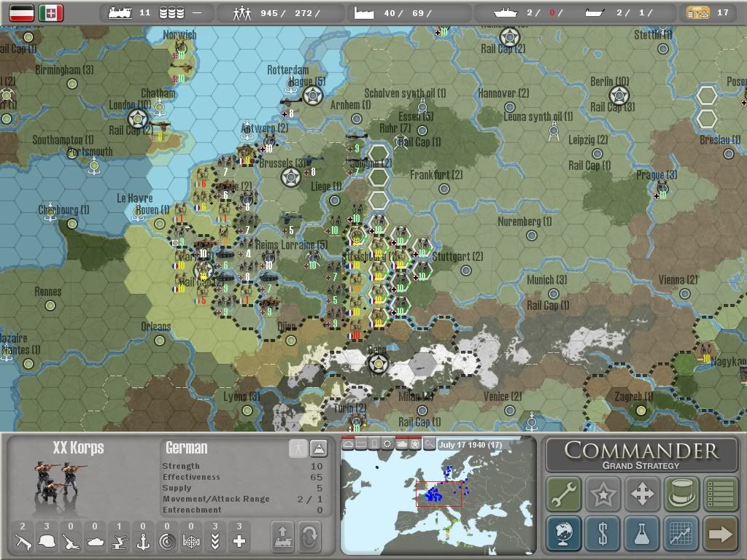Select the Brussels (3) capital star marker
Screen dimensions: 747x560
[x=290, y=178]
